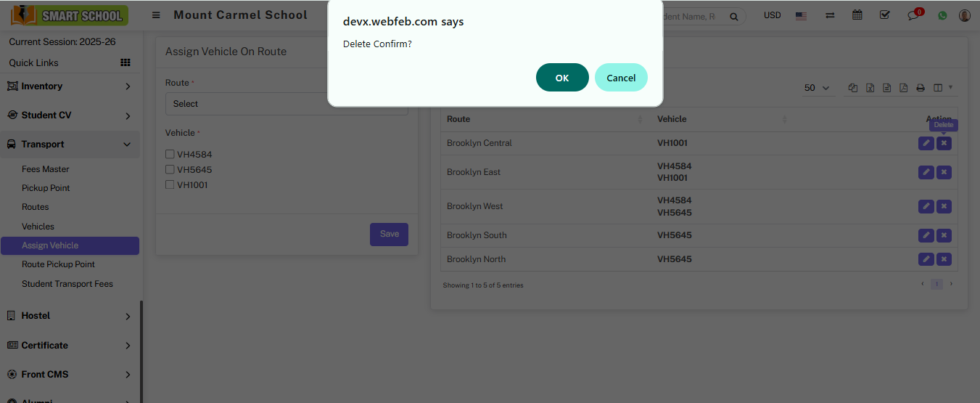
Task: Click the sidebar vertical scrollbar
Action: (x=141, y=349)
